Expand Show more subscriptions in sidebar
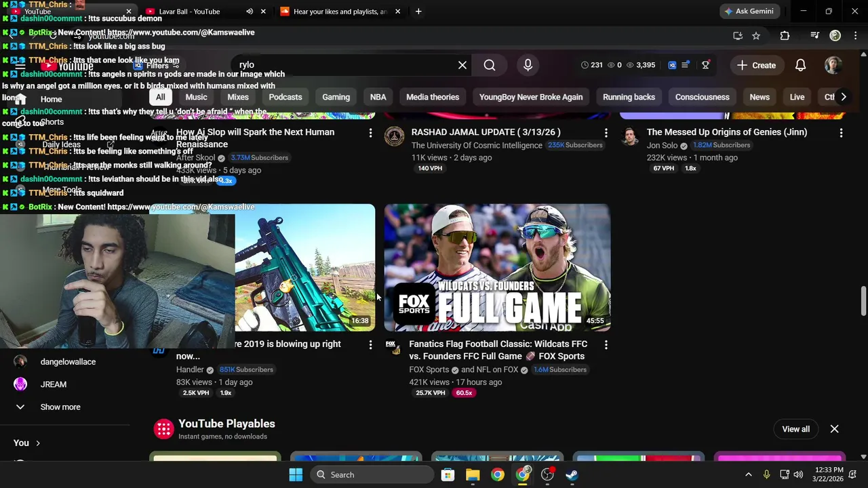Image resolution: width=868 pixels, height=488 pixels. (60, 407)
